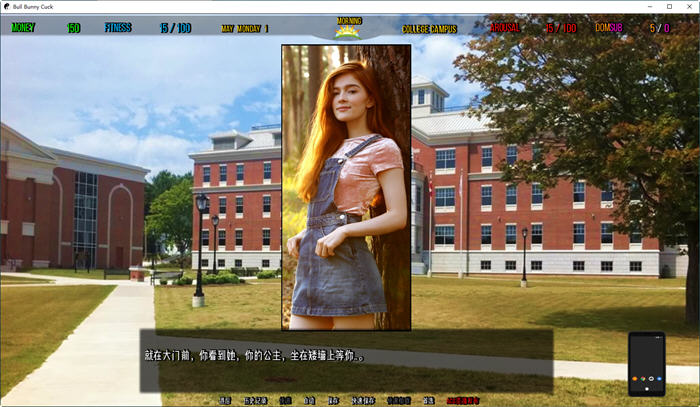Screen dimensions: 700x407
Task: Quick load using 快速读取
Action: tap(398, 400)
